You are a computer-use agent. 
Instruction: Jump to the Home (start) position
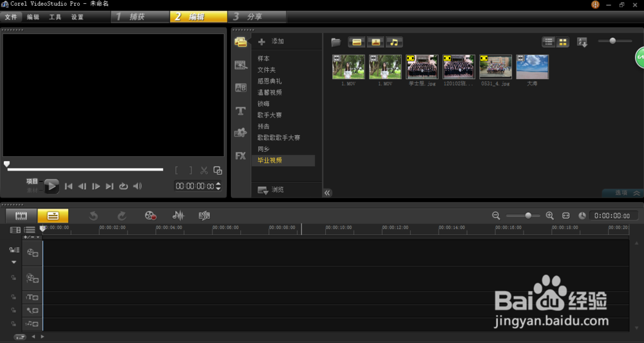69,186
